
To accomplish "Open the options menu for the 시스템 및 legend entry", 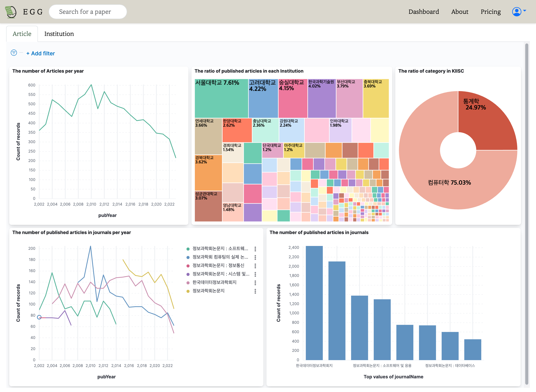I will 255,274.
